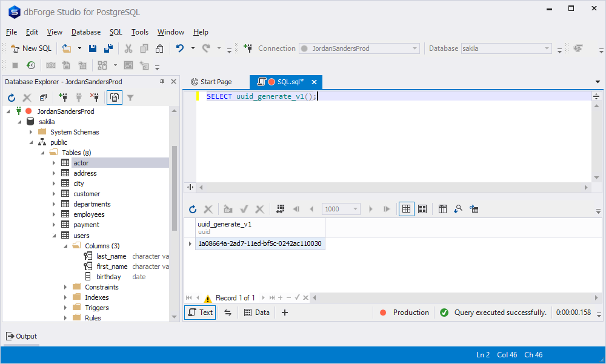Click the New SQL toolbar button

32,48
